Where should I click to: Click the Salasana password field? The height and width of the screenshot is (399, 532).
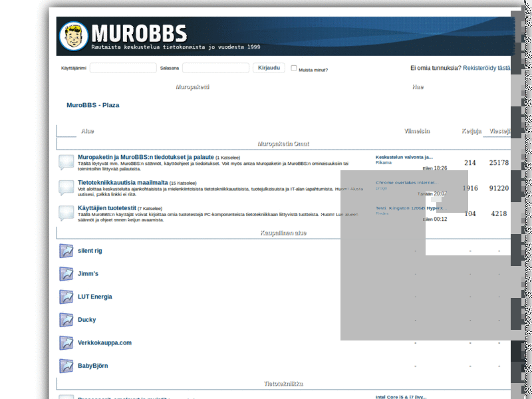215,68
